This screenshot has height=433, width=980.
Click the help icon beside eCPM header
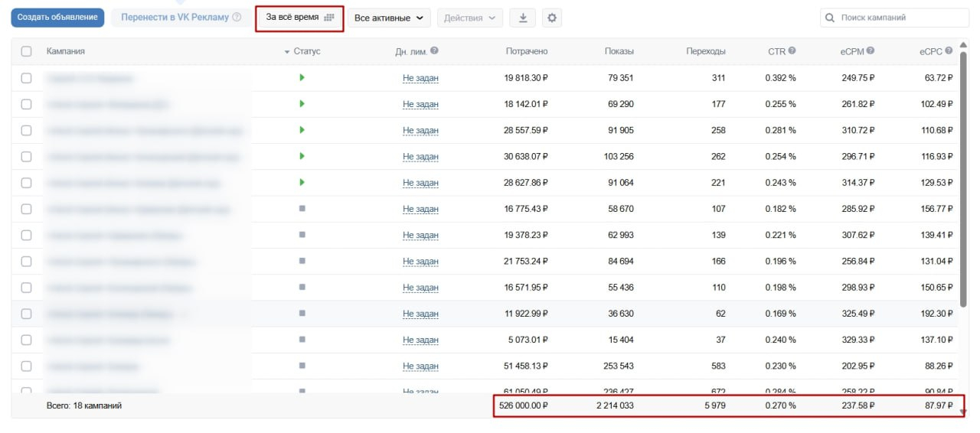[x=871, y=50]
